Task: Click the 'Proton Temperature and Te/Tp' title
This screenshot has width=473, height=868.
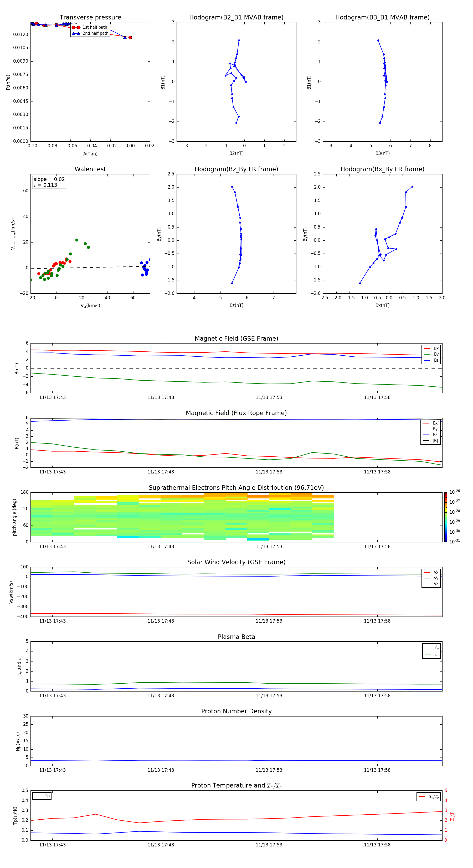Action: (x=236, y=786)
